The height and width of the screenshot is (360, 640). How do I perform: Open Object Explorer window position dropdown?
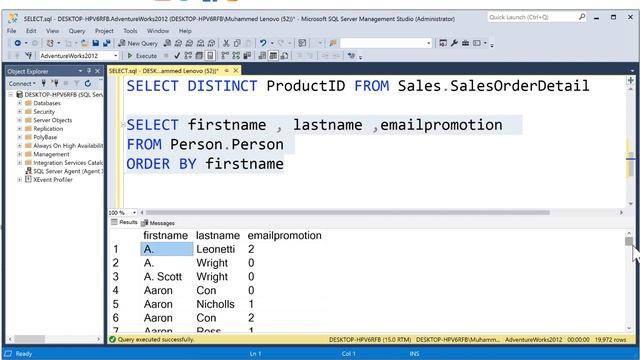[x=80, y=71]
